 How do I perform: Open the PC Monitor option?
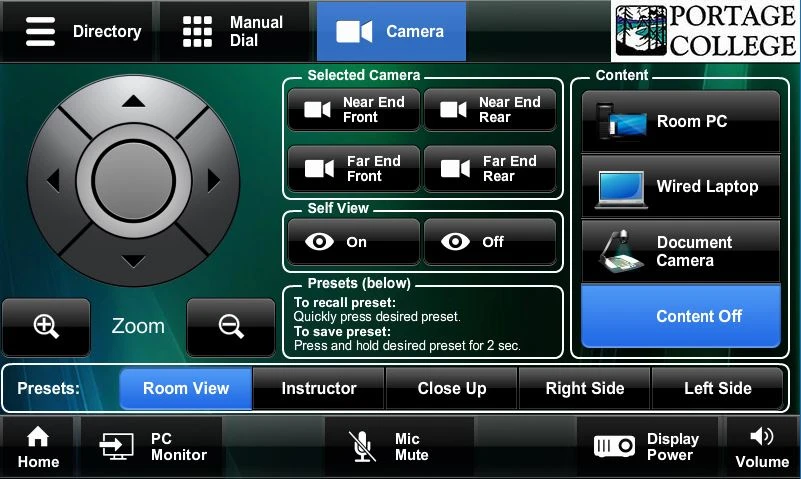(x=152, y=447)
